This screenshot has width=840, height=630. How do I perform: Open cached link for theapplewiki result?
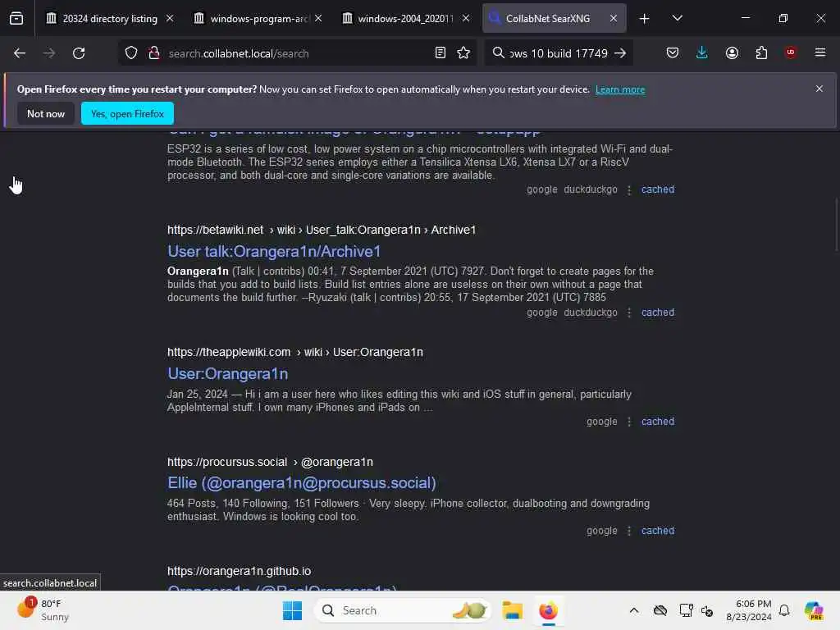tap(658, 422)
